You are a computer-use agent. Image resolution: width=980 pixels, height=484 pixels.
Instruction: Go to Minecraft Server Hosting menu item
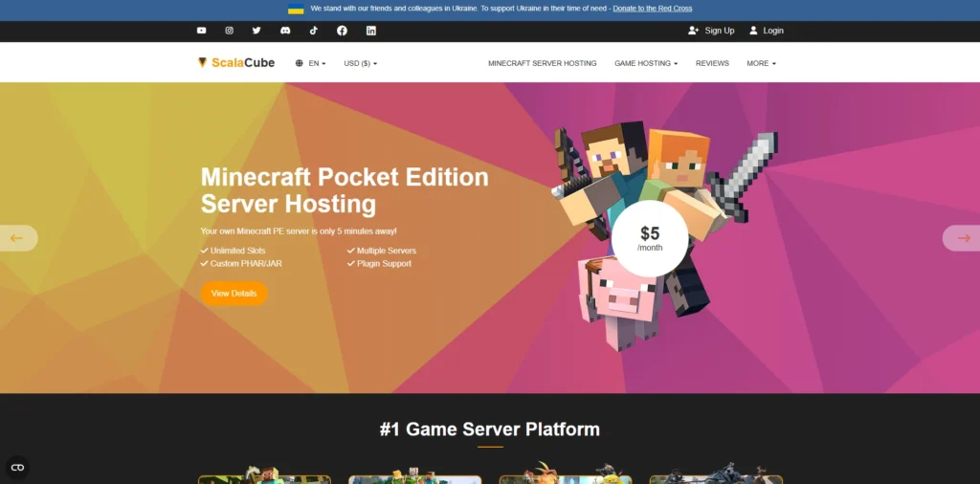click(543, 63)
